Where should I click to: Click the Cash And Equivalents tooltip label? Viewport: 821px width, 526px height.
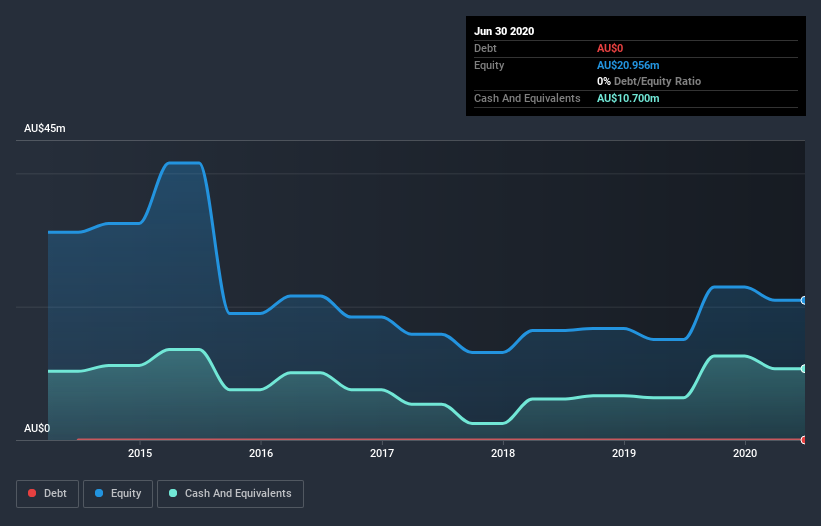(527, 98)
